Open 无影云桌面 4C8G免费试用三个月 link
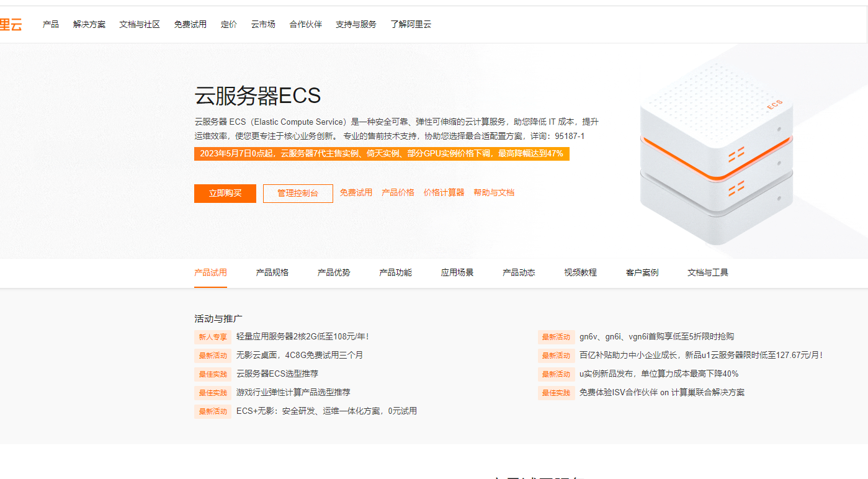Viewport: 868px width, 479px height. [300, 356]
